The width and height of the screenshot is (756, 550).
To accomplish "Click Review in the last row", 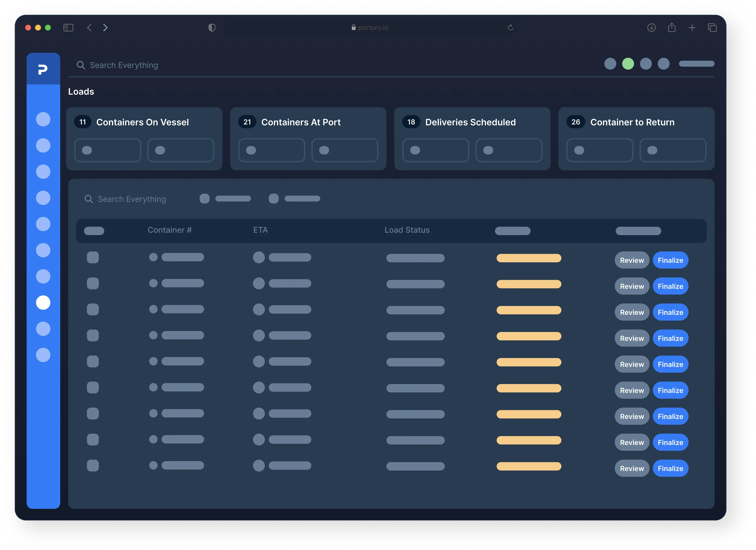I will click(x=632, y=468).
